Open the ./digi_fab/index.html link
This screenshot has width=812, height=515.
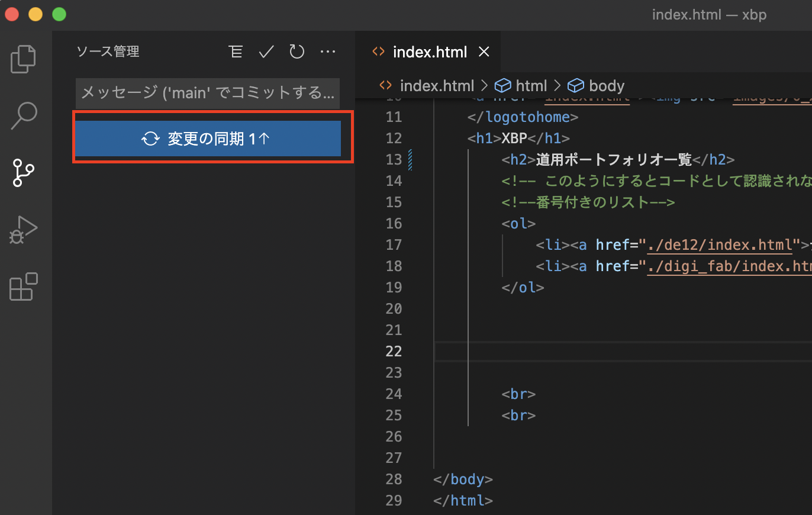[x=729, y=266]
